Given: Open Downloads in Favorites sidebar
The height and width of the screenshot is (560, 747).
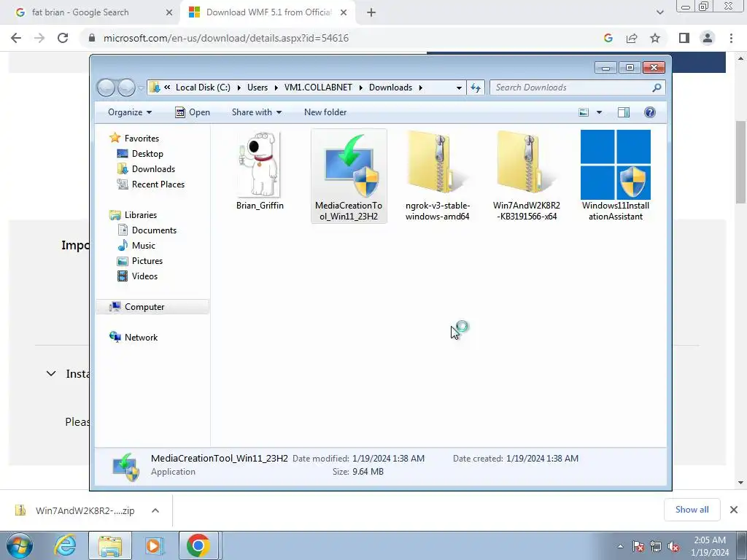Looking at the screenshot, I should tap(153, 169).
